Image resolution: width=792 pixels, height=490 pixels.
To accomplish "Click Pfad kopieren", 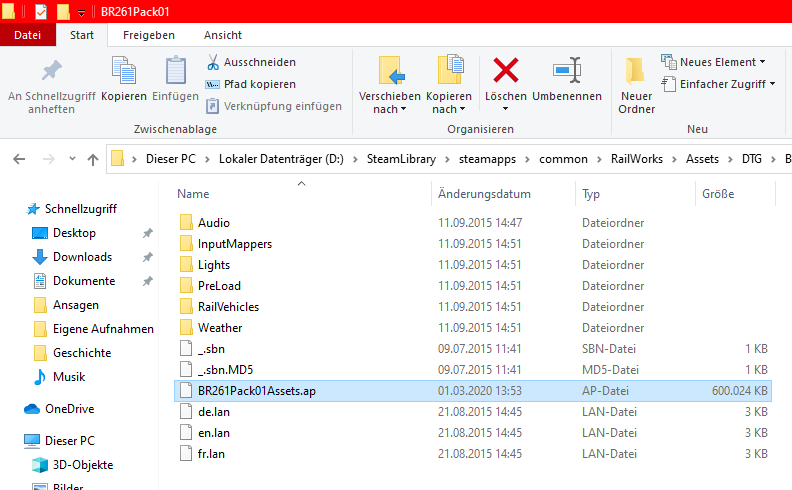I will (x=251, y=84).
